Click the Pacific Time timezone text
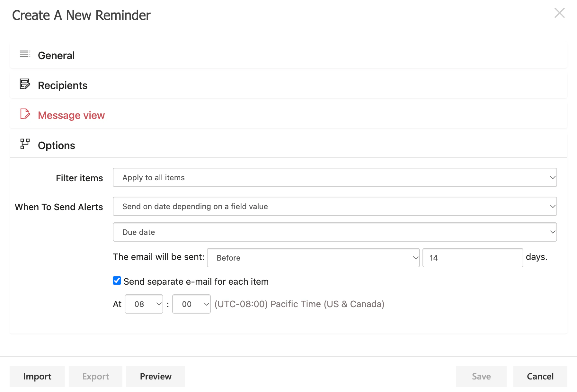This screenshot has height=392, width=577. [299, 304]
